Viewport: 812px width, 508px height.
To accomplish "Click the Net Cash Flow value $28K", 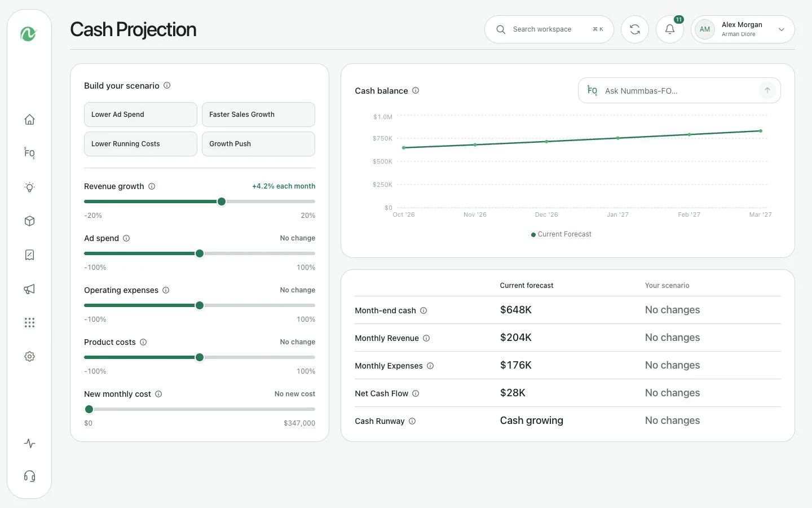I will [513, 393].
